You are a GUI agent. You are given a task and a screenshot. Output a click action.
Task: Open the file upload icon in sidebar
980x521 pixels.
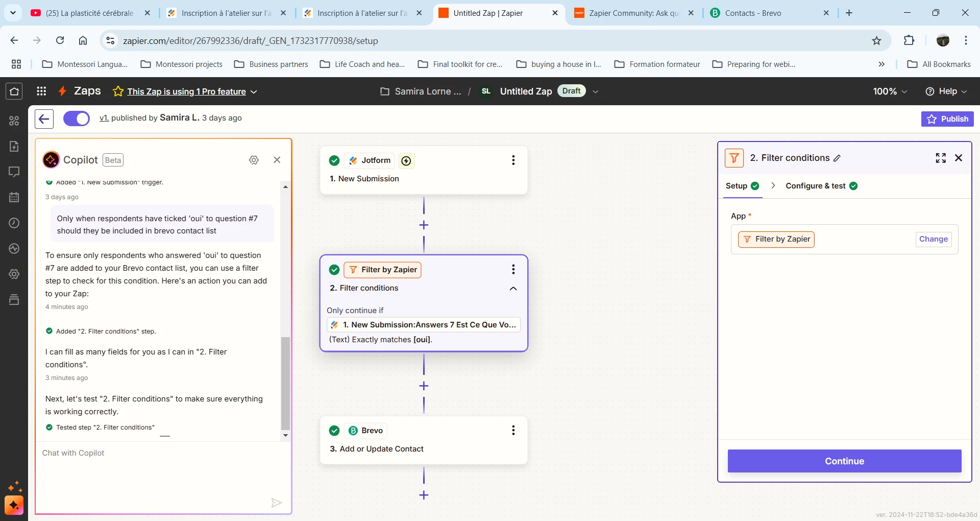click(14, 146)
